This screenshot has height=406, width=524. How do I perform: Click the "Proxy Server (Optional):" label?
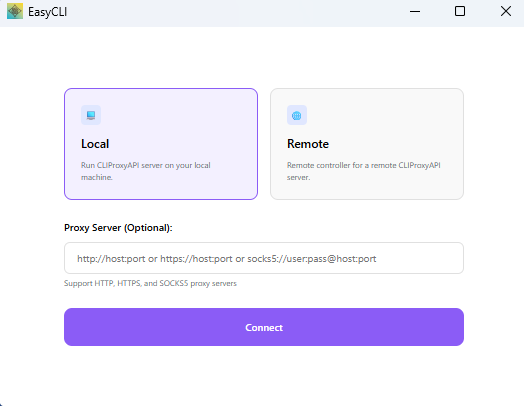(x=118, y=228)
